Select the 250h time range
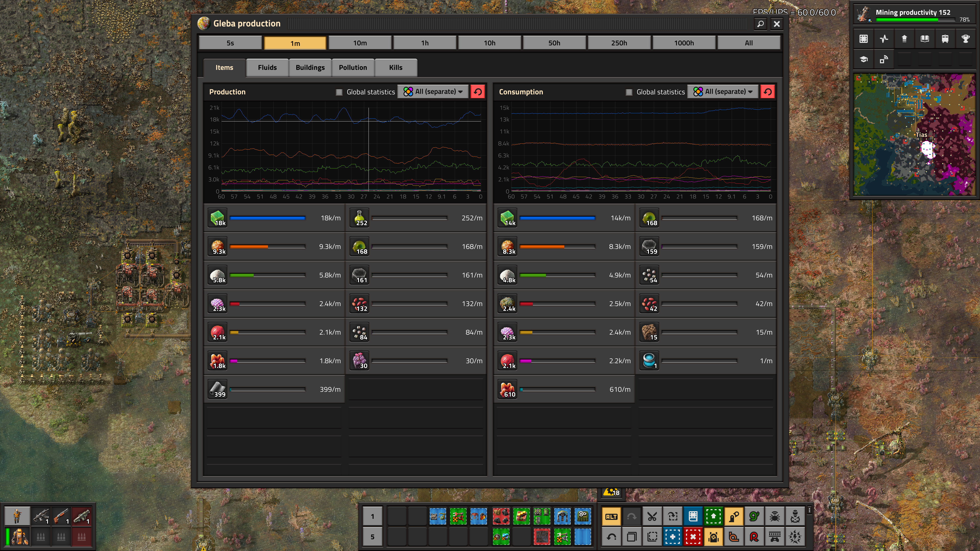980x551 pixels. (x=619, y=43)
